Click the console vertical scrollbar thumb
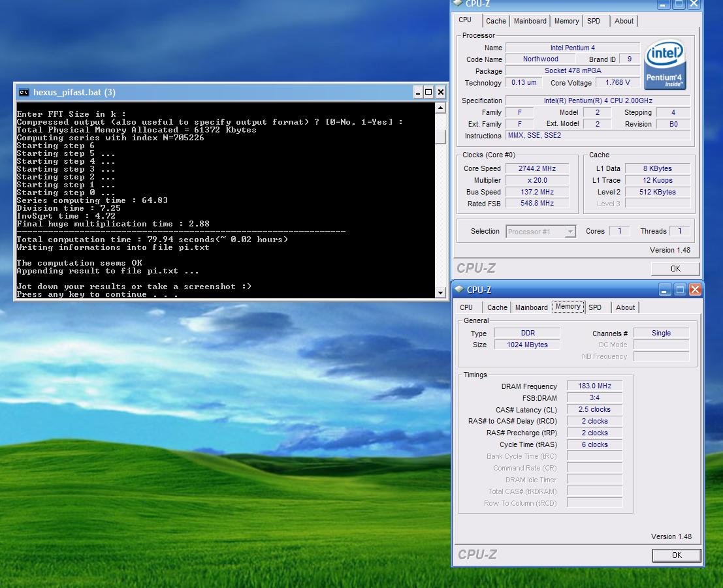 (x=440, y=137)
